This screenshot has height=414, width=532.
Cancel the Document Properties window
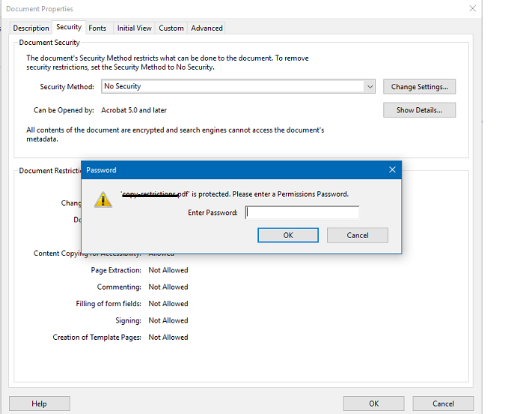click(443, 404)
